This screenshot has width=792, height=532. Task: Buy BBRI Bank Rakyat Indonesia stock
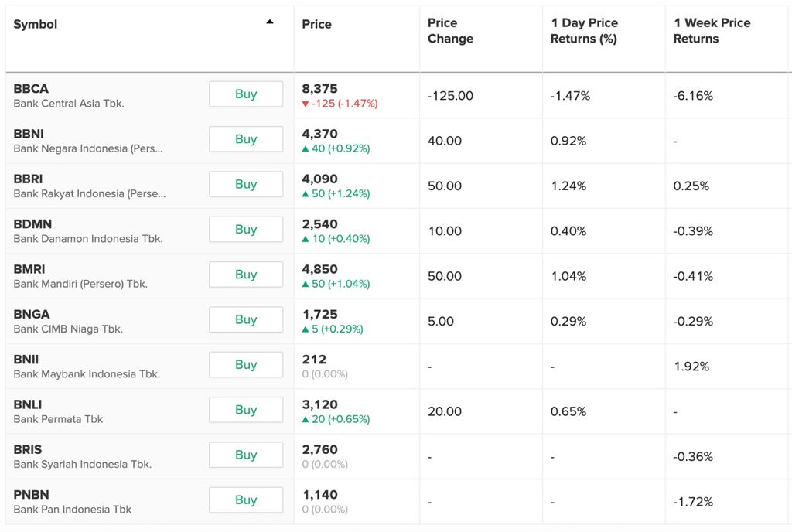pyautogui.click(x=246, y=184)
